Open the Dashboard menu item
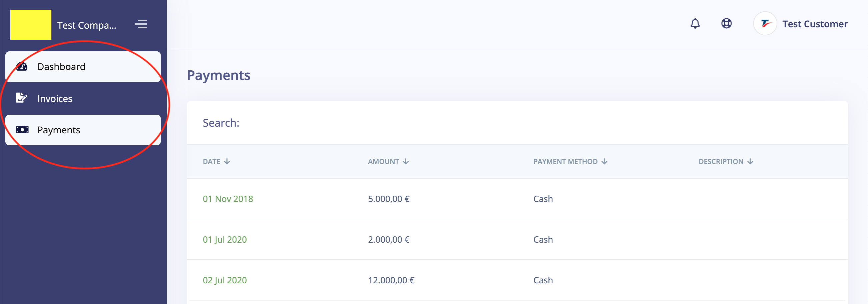The width and height of the screenshot is (868, 304). 83,67
